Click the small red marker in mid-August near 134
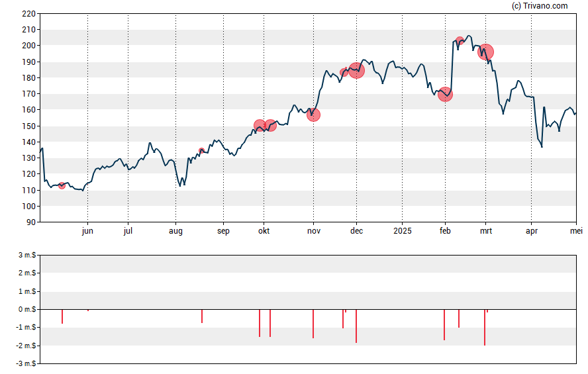The height and width of the screenshot is (374, 588). point(202,151)
